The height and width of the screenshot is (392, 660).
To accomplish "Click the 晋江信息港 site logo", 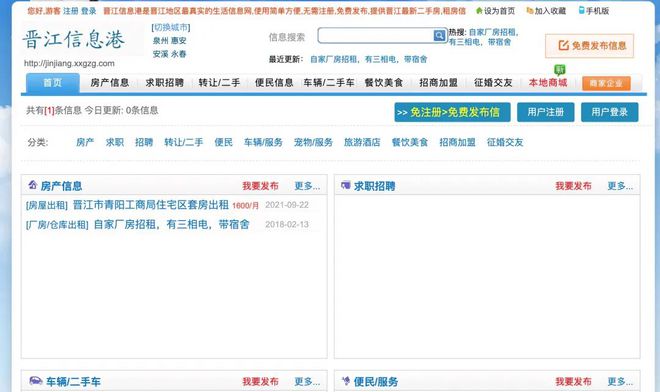I will (x=74, y=40).
